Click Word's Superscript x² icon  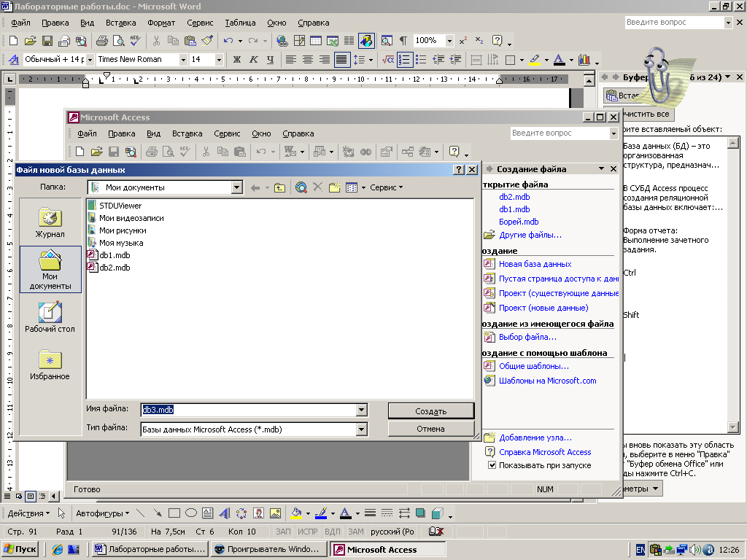(463, 41)
